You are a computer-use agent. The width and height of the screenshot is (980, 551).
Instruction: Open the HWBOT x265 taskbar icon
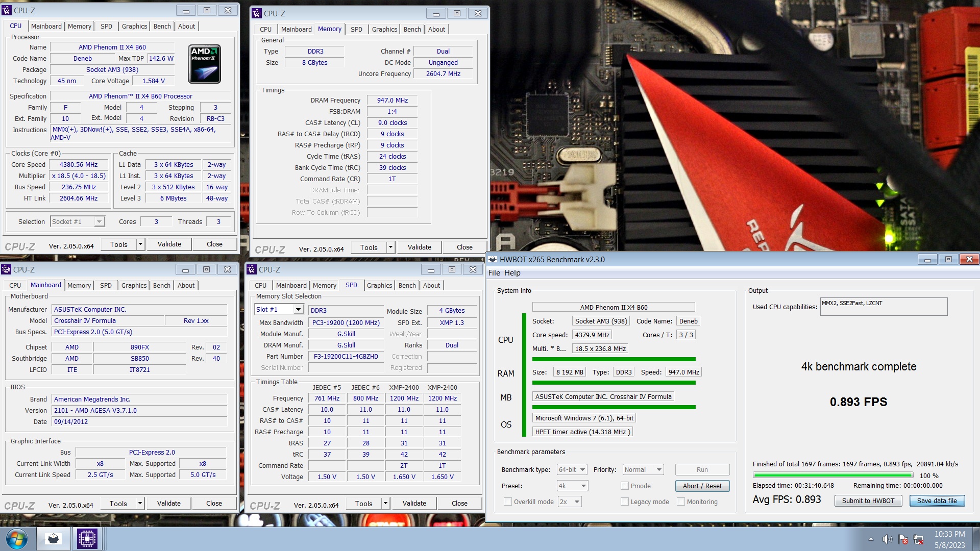(53, 539)
